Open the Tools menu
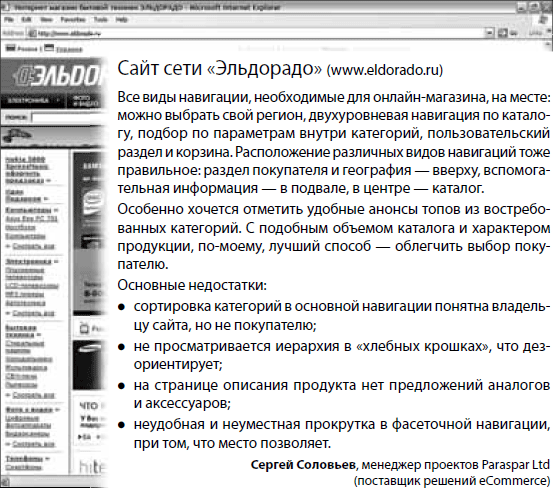The height and width of the screenshot is (488, 553). pyautogui.click(x=101, y=19)
